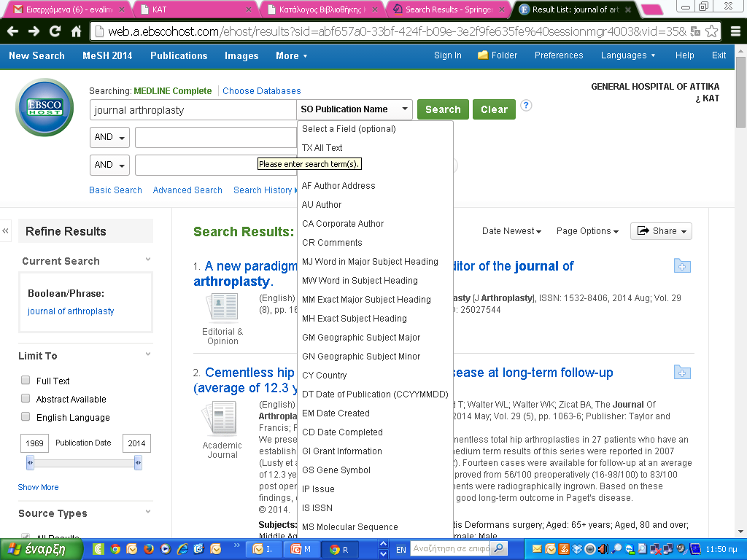Open the new tab button in Chrome
This screenshot has width=747, height=560.
click(x=651, y=9)
